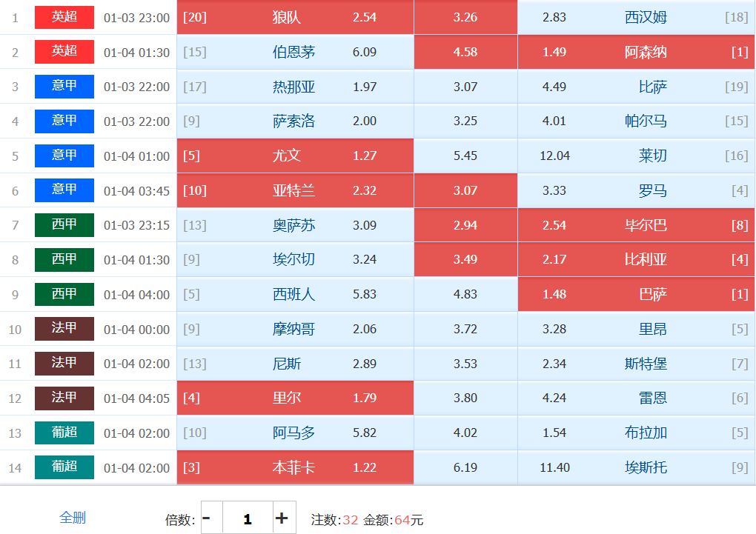Toggle 狼队 home win odds 2.54
This screenshot has height=534, width=756.
pos(295,17)
